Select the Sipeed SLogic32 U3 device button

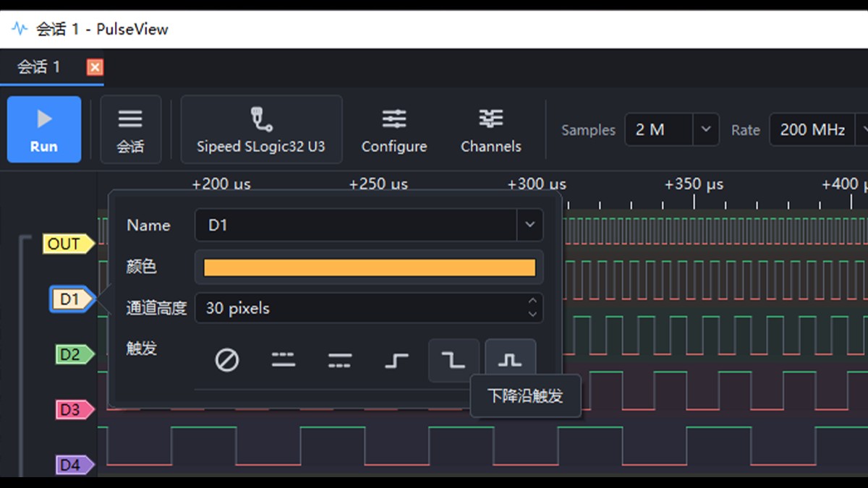click(261, 129)
